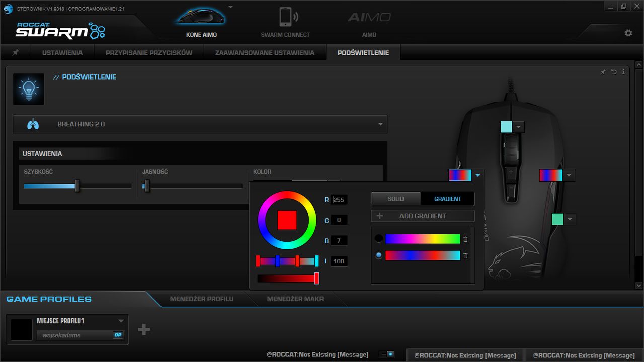
Task: Click the wojtekadams profile name field
Action: point(74,335)
